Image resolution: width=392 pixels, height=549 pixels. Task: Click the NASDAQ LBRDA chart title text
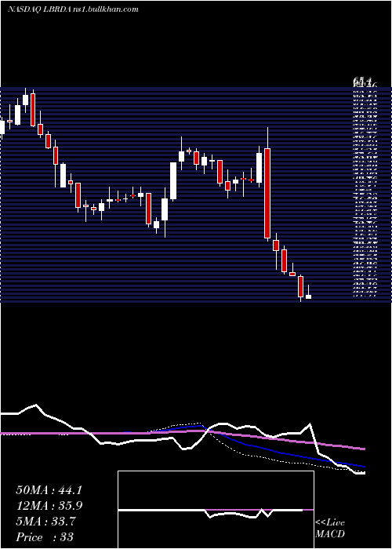point(73,9)
